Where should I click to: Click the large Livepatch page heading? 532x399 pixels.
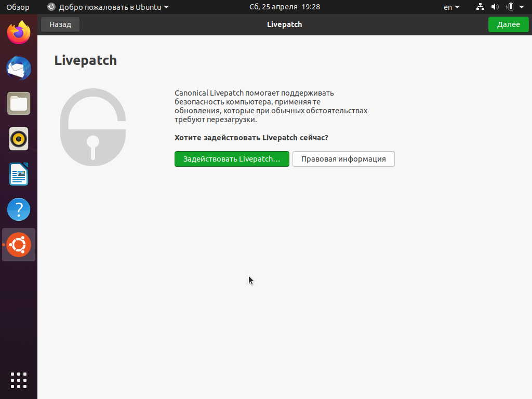[x=86, y=60]
